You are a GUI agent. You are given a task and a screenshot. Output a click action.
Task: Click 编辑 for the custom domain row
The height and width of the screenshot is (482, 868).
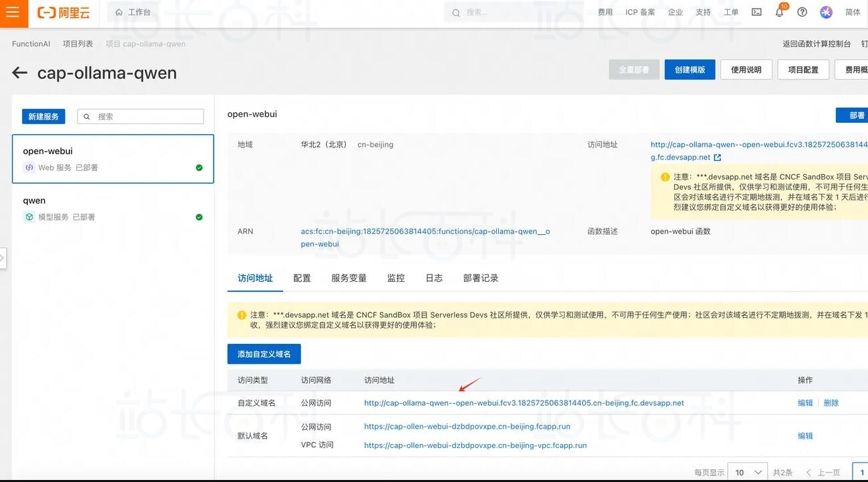805,403
